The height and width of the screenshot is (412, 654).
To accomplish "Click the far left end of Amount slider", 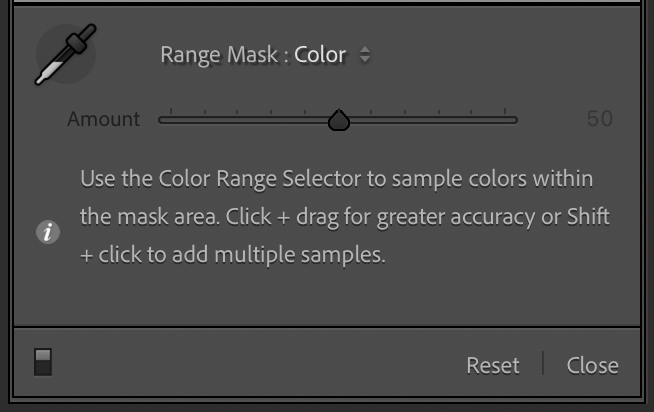I will [x=162, y=120].
